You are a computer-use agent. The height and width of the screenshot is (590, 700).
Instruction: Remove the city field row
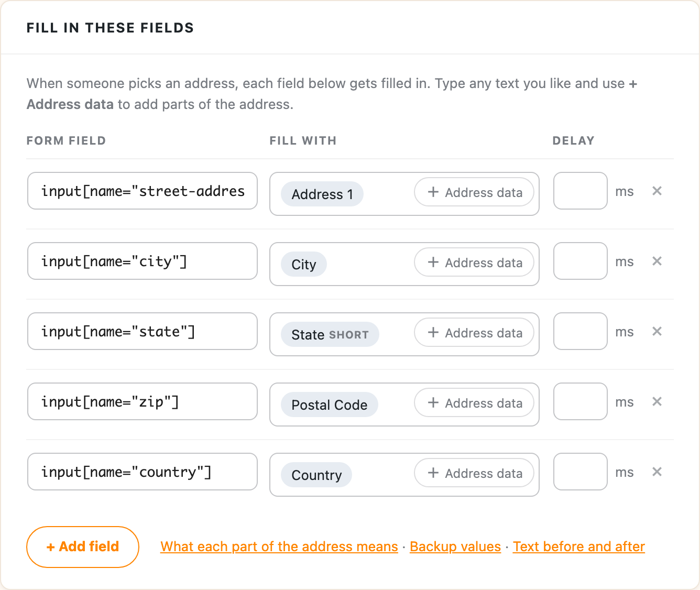click(657, 261)
